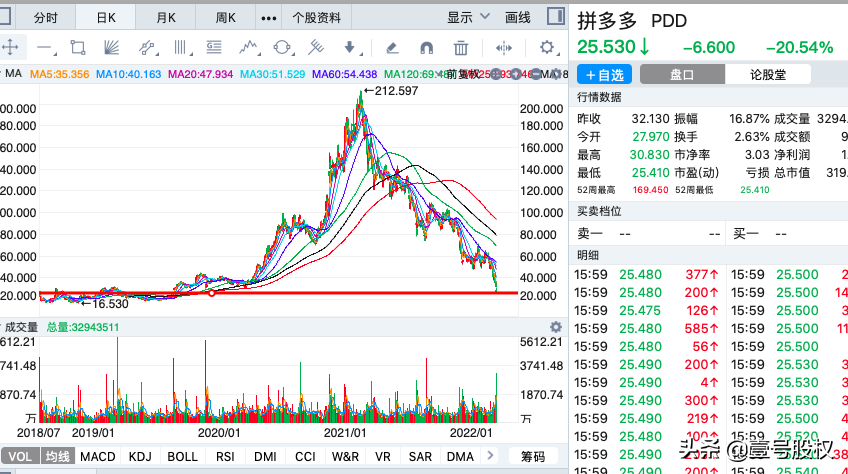Select the W&R indicator
The image size is (848, 474).
pos(346,456)
